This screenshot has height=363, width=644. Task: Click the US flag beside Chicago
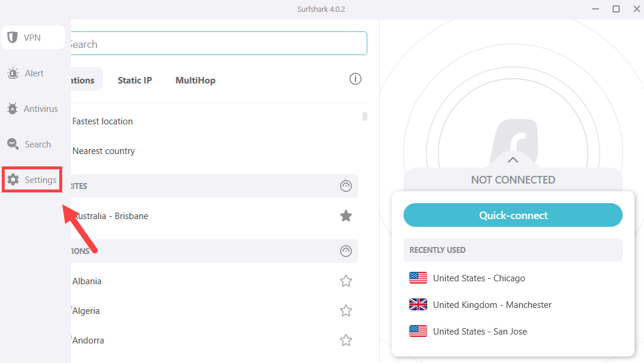coord(418,278)
